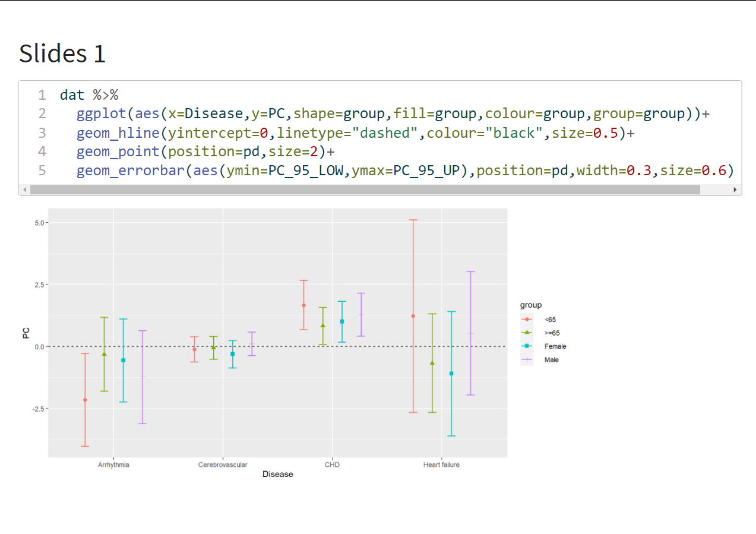Click geom_point in the code block
Viewport: 756px width, 534px height.
click(x=118, y=151)
